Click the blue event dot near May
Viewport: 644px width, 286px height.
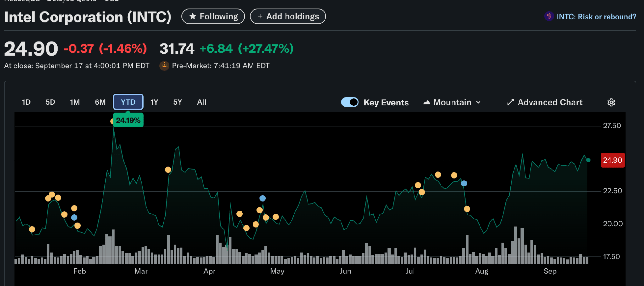[263, 198]
